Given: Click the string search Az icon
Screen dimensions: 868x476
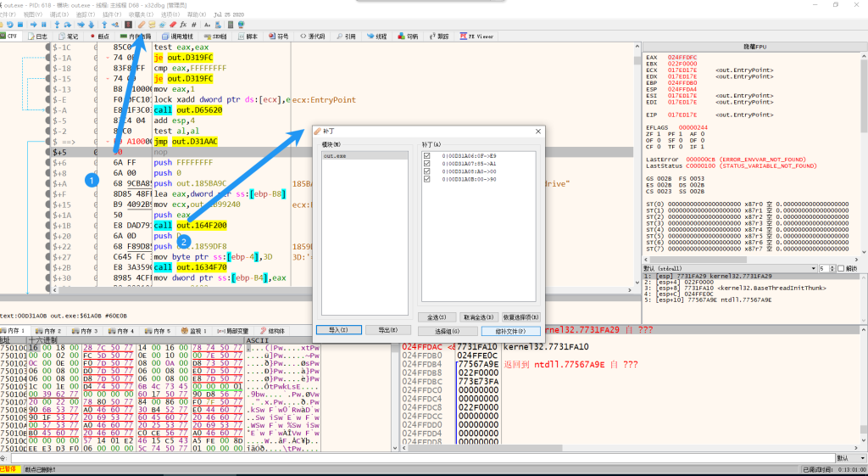Looking at the screenshot, I should point(207,25).
